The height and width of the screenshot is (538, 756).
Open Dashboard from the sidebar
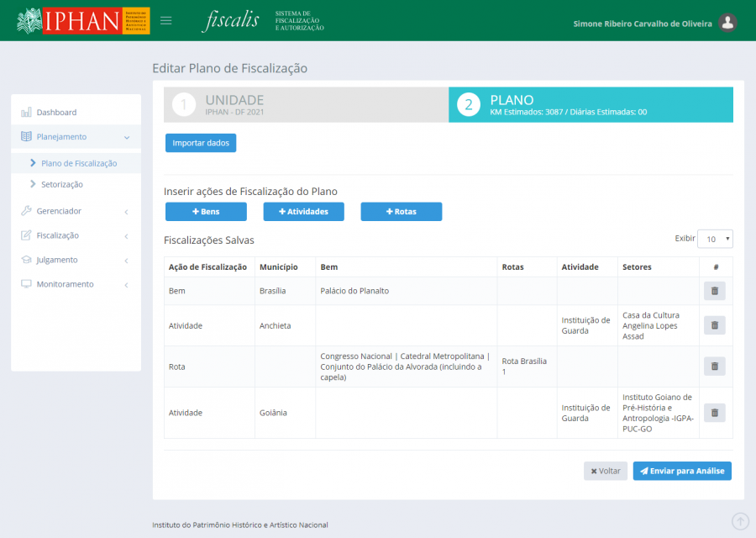[56, 113]
